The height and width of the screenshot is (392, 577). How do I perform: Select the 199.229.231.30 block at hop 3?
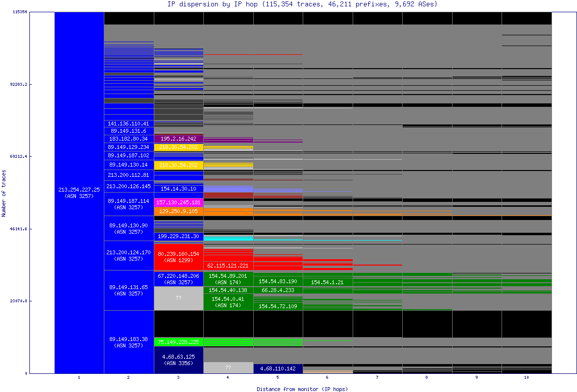tap(178, 236)
